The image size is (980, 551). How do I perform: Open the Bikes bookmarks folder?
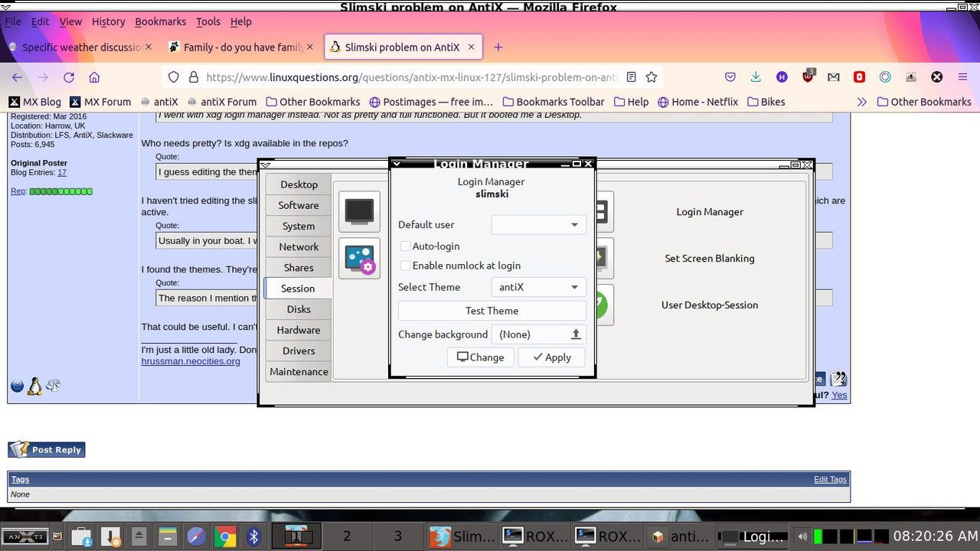point(766,102)
